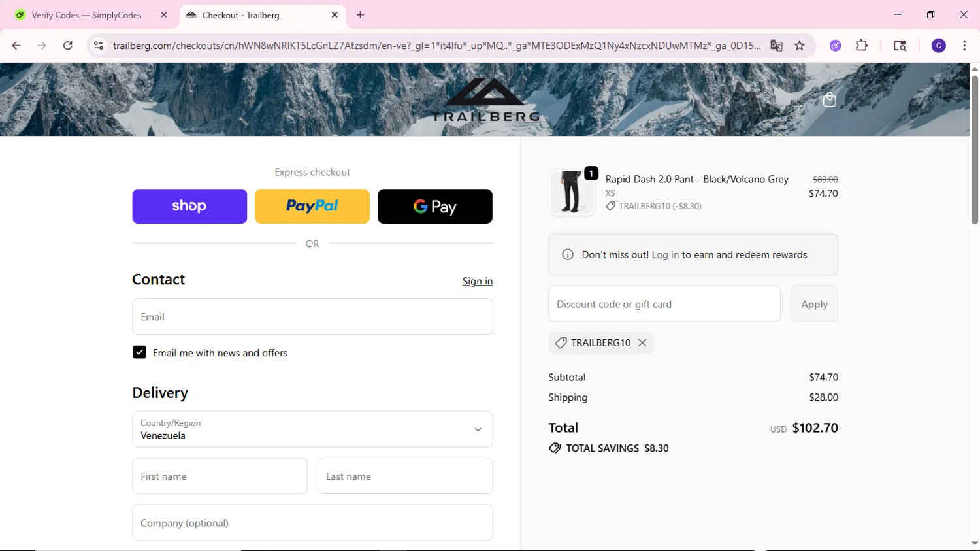Click the scrollbar down arrow
This screenshot has height=551, width=980.
point(975,543)
